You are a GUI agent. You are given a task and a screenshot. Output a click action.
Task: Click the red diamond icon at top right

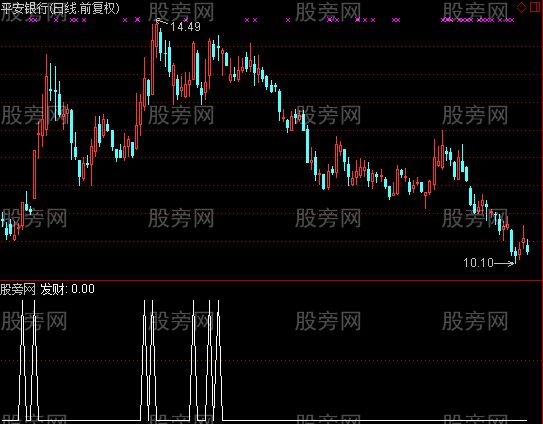click(522, 8)
